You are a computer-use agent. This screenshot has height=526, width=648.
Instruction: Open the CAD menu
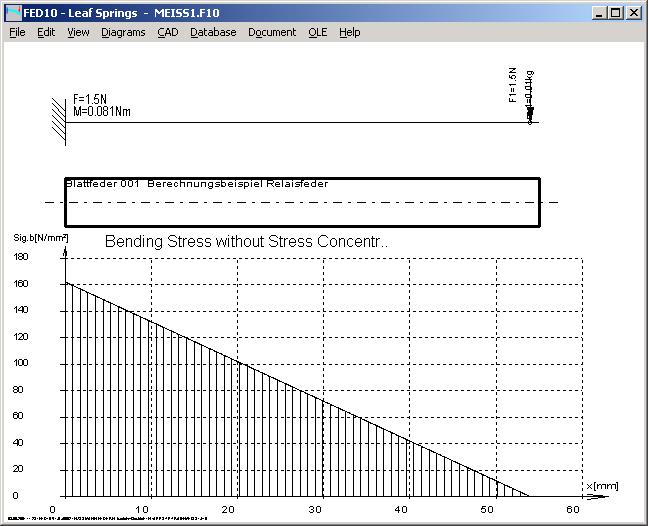[168, 32]
